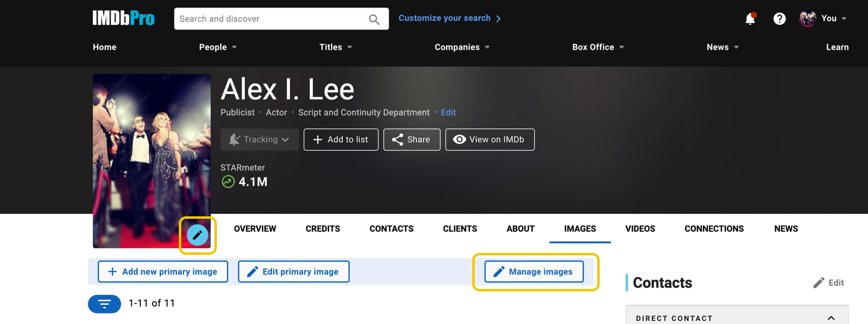Click the STARmeter trending arrow icon

point(228,182)
